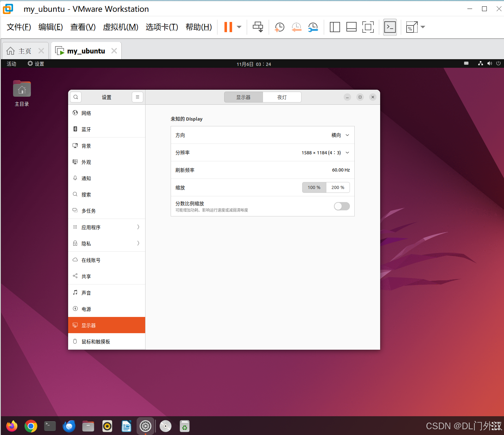Select 鼠标和触摸板 in the Settings sidebar
This screenshot has height=435, width=504.
pyautogui.click(x=107, y=341)
